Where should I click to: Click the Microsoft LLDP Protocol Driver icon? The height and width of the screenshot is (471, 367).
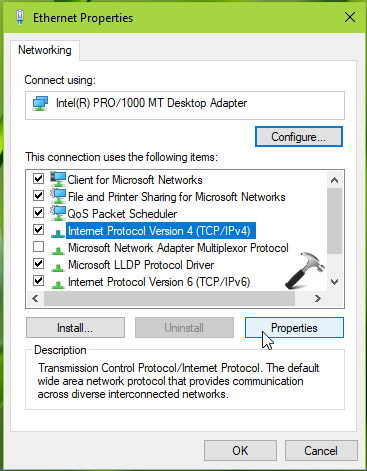(x=58, y=266)
